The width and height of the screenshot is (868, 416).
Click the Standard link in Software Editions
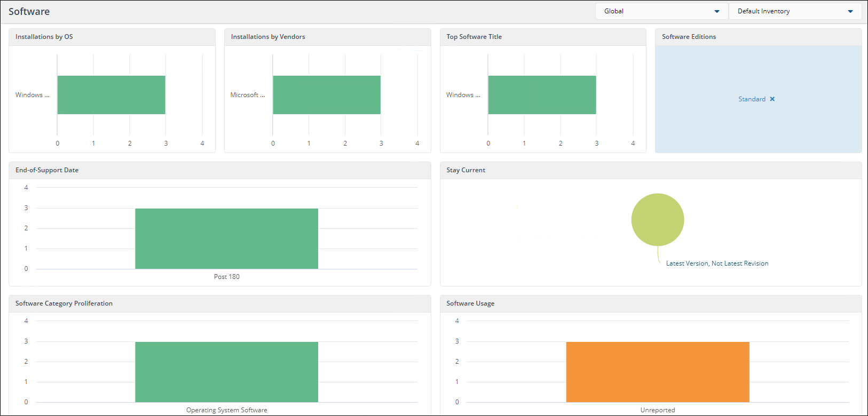tap(752, 99)
